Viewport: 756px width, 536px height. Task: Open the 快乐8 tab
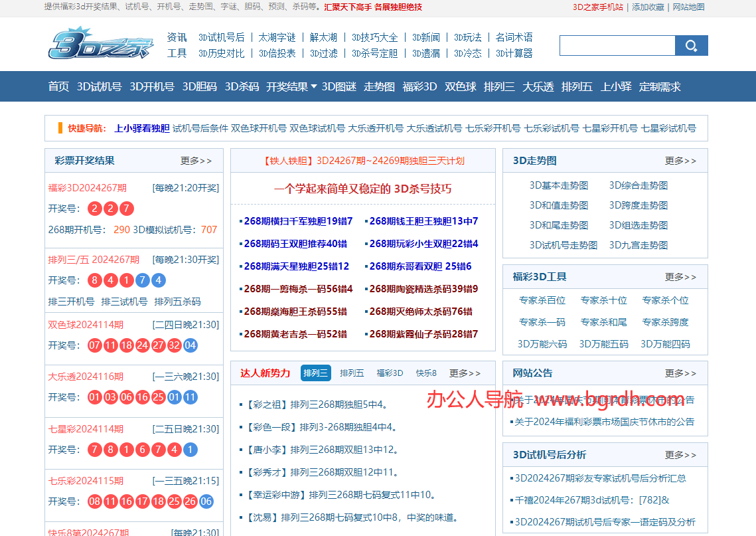[426, 373]
